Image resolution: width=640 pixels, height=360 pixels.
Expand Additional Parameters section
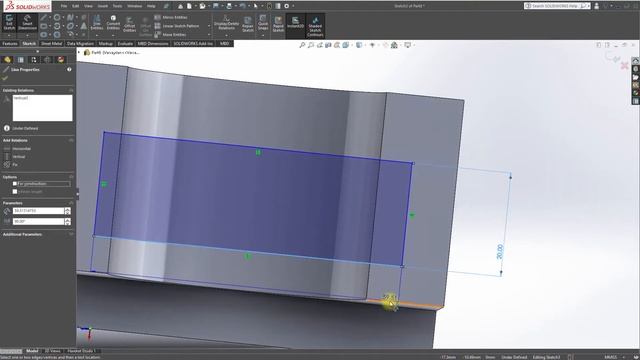pyautogui.click(x=71, y=234)
